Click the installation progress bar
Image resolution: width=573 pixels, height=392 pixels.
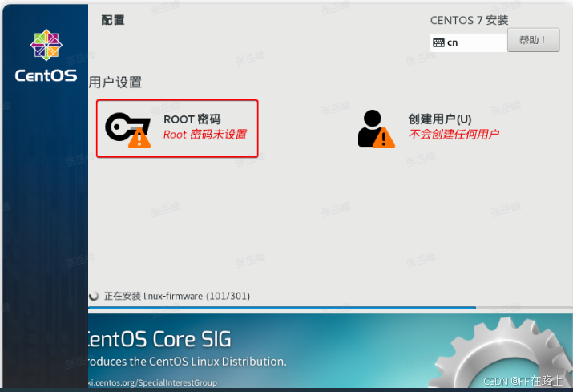pyautogui.click(x=330, y=308)
